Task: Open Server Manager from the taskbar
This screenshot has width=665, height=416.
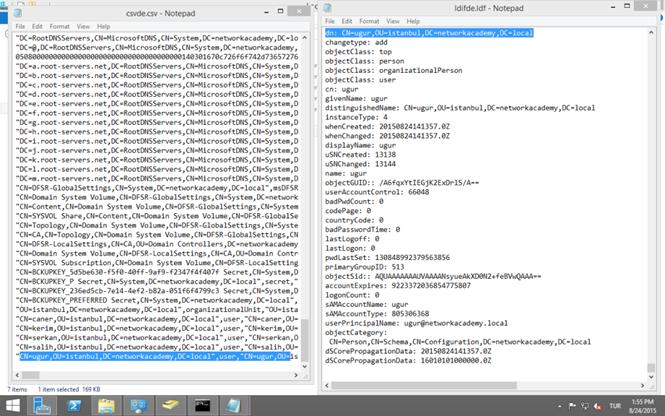Action: [42, 406]
